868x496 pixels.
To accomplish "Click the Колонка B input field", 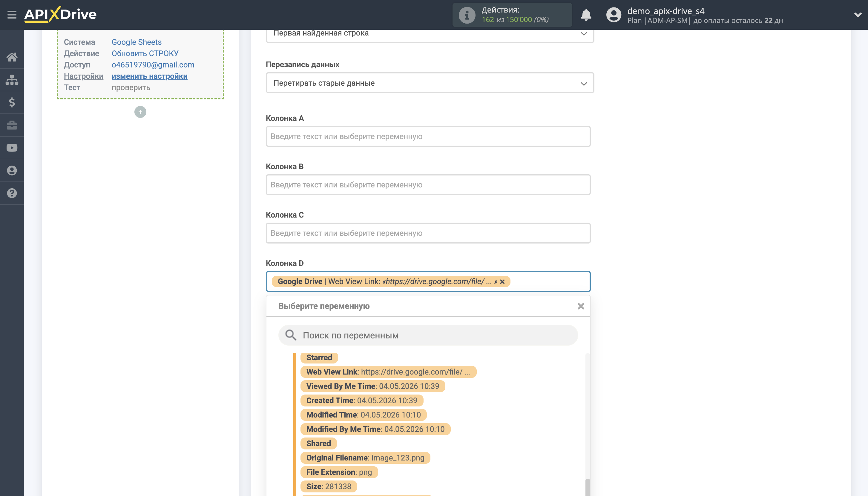I will click(x=428, y=185).
